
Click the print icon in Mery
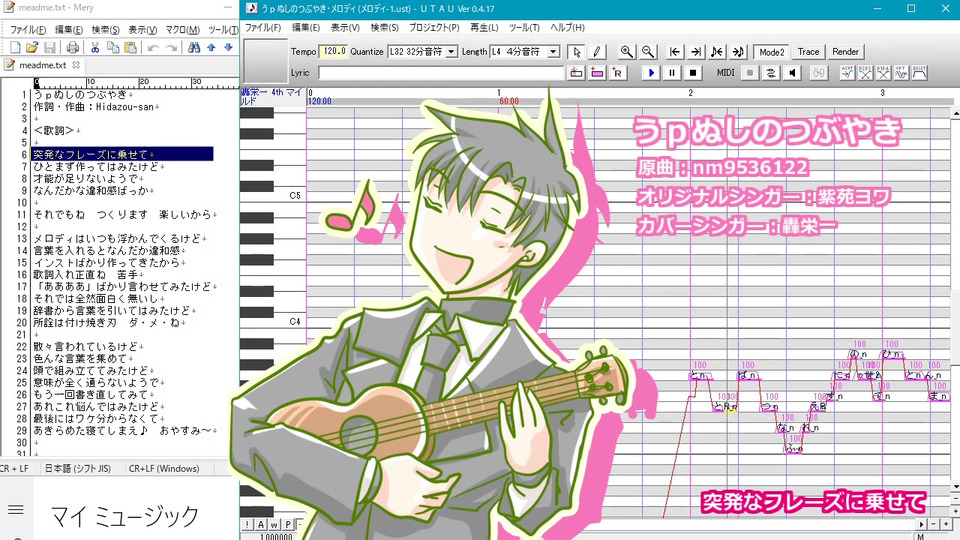click(72, 47)
